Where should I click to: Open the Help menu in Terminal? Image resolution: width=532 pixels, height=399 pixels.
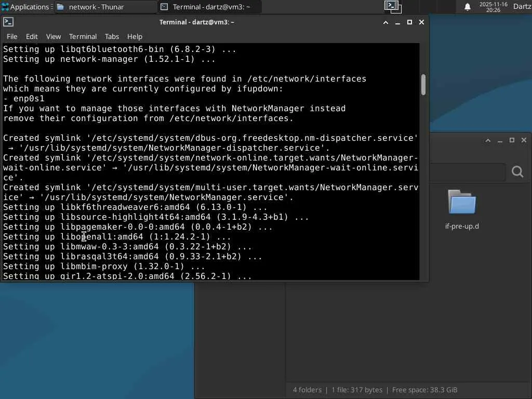(x=135, y=36)
